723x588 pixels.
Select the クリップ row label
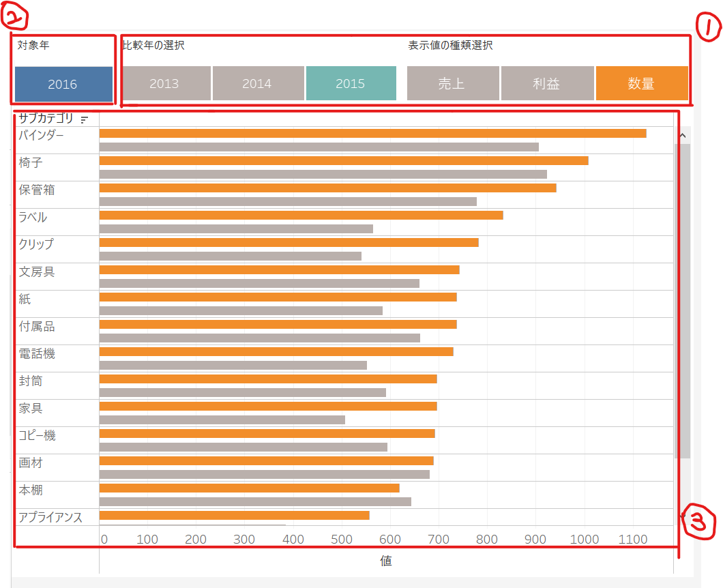(36, 244)
